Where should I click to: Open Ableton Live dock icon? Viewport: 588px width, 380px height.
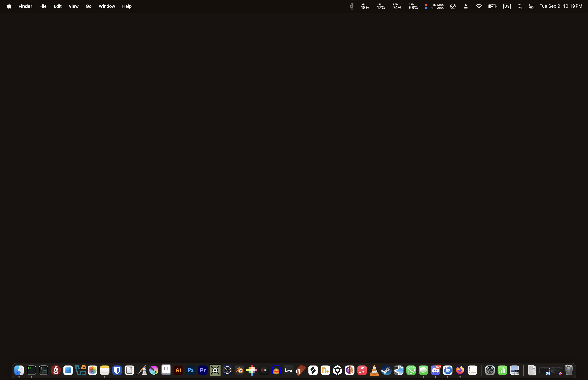pyautogui.click(x=288, y=370)
